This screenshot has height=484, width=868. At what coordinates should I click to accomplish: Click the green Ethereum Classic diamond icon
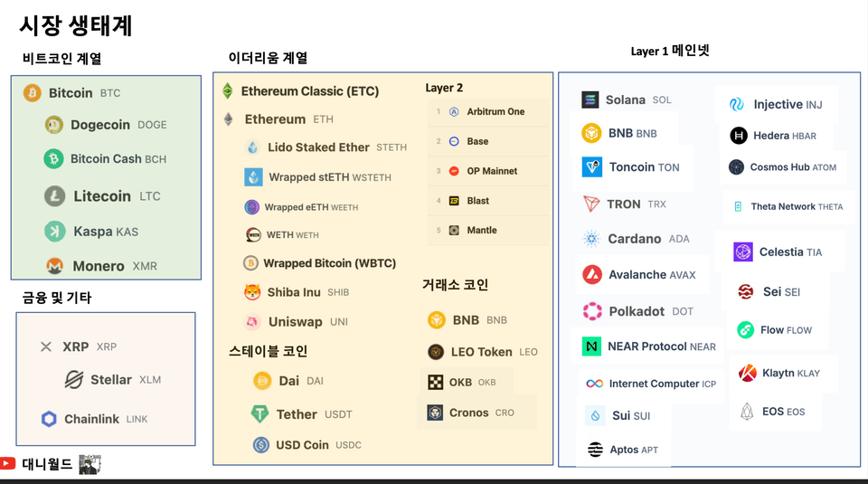pyautogui.click(x=228, y=90)
